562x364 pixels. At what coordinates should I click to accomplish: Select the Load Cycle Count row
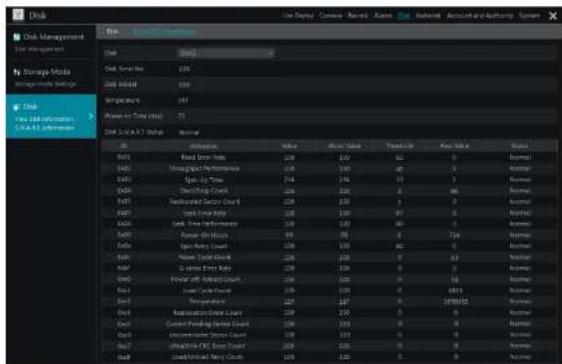(329, 290)
